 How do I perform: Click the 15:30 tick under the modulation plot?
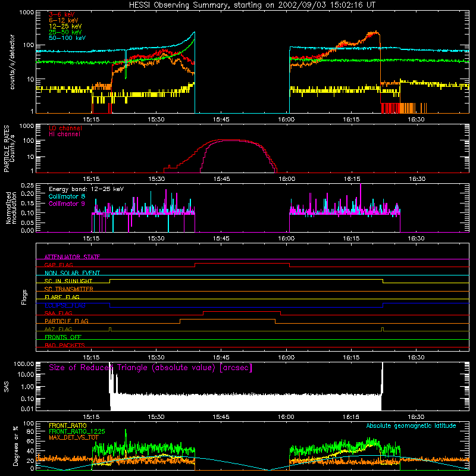point(156,239)
